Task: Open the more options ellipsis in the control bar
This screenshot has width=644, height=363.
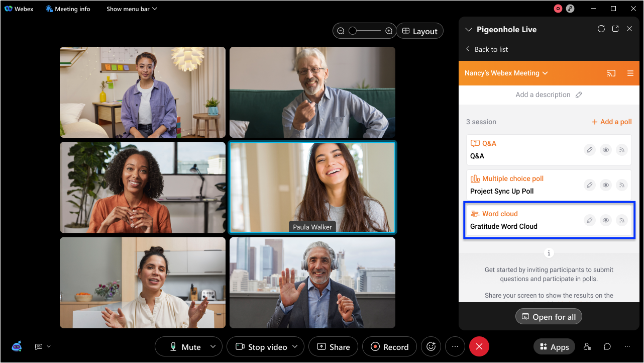Action: pyautogui.click(x=455, y=346)
